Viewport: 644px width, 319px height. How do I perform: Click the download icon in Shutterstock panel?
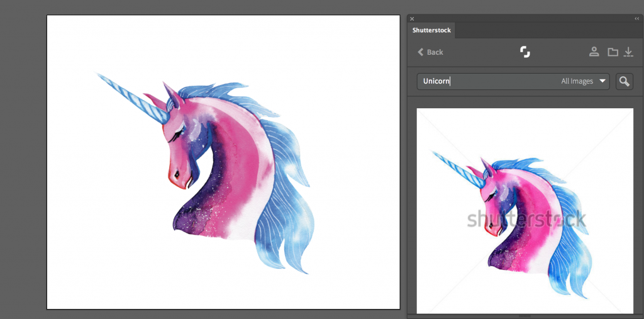pyautogui.click(x=628, y=52)
